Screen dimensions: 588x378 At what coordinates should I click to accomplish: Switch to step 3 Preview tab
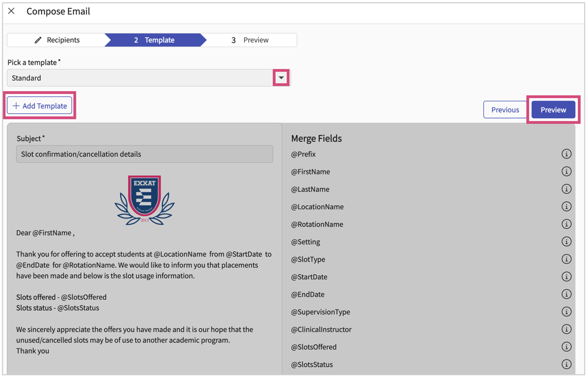250,40
